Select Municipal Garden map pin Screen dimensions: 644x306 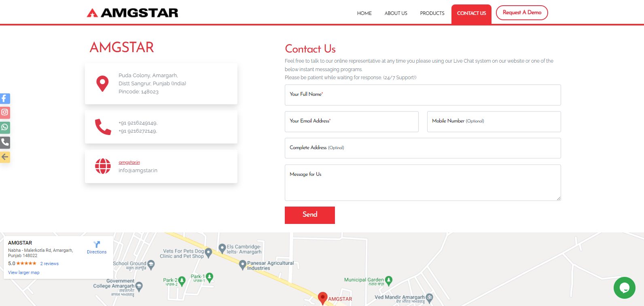click(x=389, y=281)
